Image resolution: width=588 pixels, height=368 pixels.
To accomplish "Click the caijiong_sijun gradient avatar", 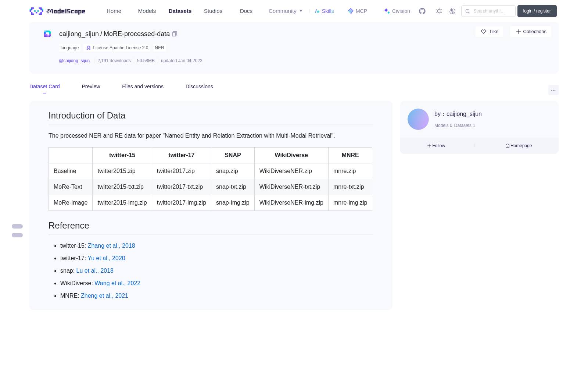I will point(418,119).
